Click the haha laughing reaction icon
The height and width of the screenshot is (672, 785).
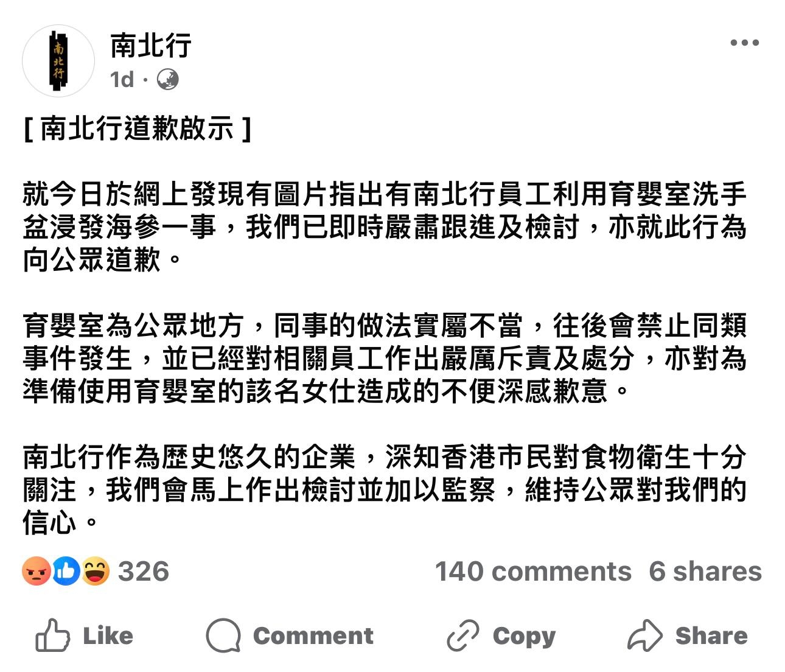pyautogui.click(x=96, y=571)
